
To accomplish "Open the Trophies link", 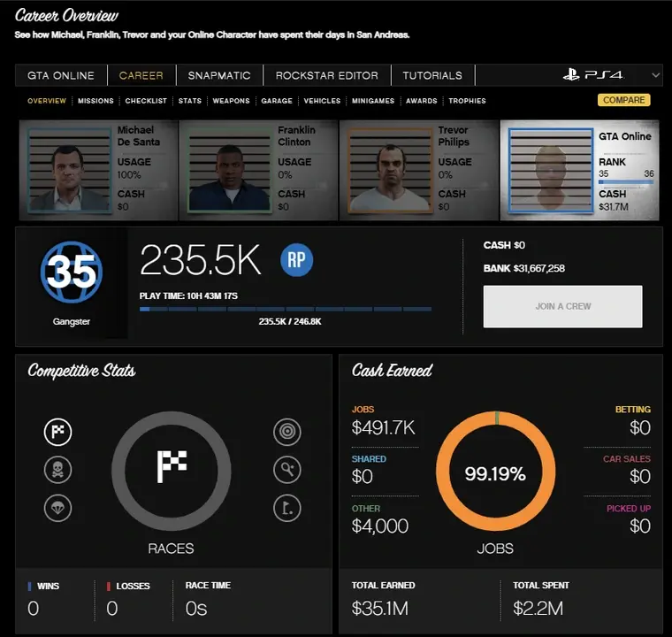I will pos(467,101).
